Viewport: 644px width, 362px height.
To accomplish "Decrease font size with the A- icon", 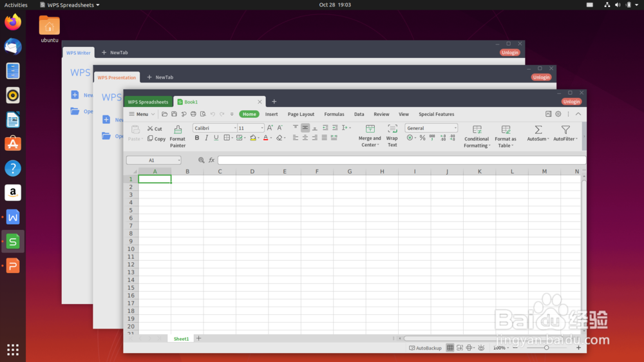I will (279, 128).
